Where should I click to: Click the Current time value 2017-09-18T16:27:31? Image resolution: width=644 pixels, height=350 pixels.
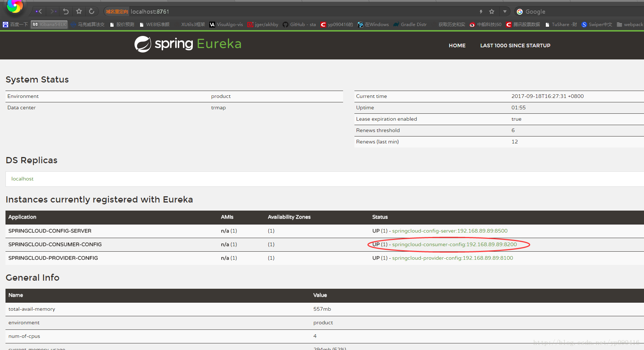tap(548, 96)
